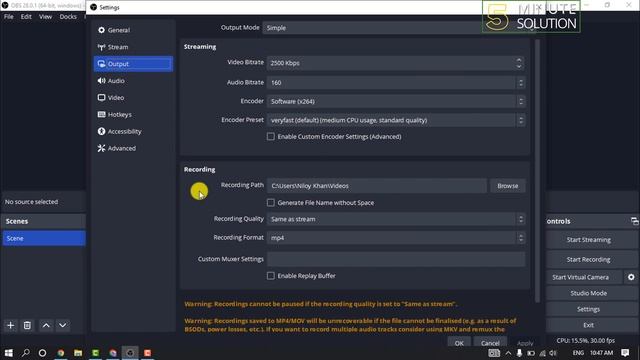This screenshot has width=640, height=360.
Task: Open the Hotkeys settings category
Action: pos(133,115)
